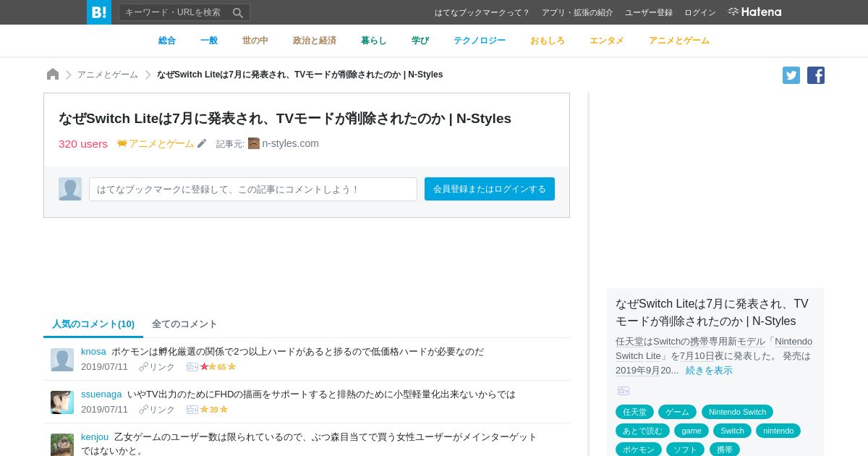Click kenjou's avatar image
Image resolution: width=868 pixels, height=456 pixels.
pyautogui.click(x=62, y=444)
